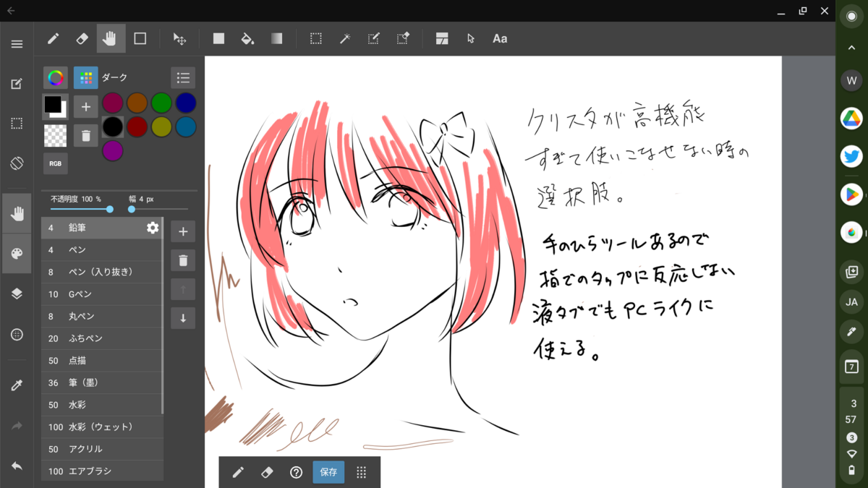Viewport: 868px width, 488px height.
Task: Select the selection eraser tool
Action: point(403,38)
